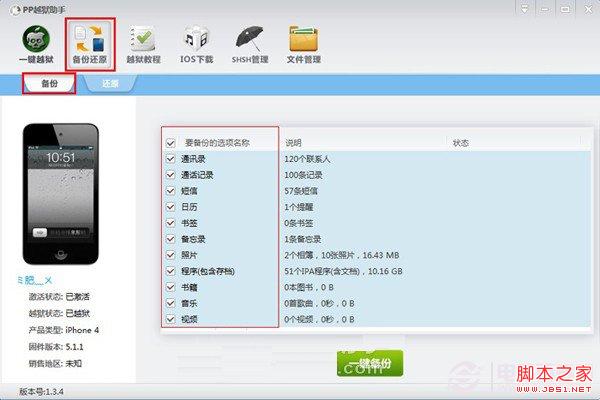Click the 版本号:1.3.4 status bar text
This screenshot has height=400, width=600.
point(41,392)
